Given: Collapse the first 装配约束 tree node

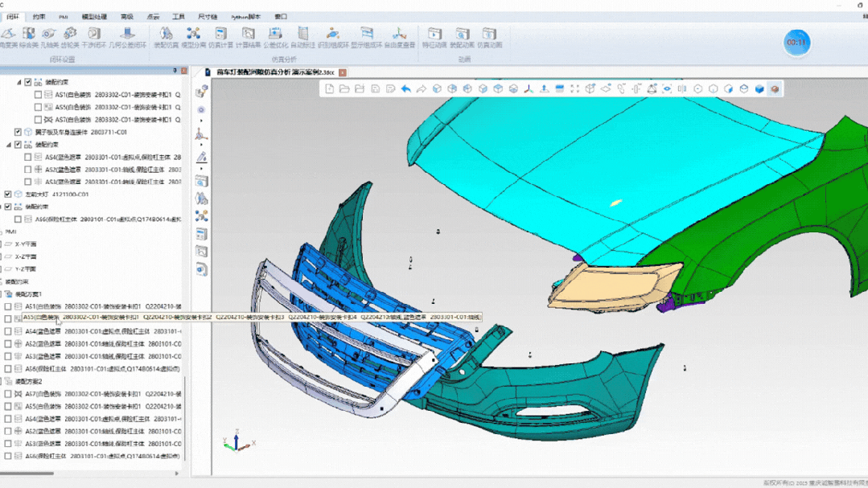Looking at the screenshot, I should (x=19, y=82).
